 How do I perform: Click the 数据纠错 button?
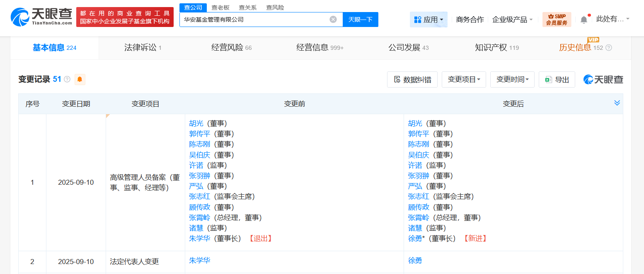tap(412, 79)
